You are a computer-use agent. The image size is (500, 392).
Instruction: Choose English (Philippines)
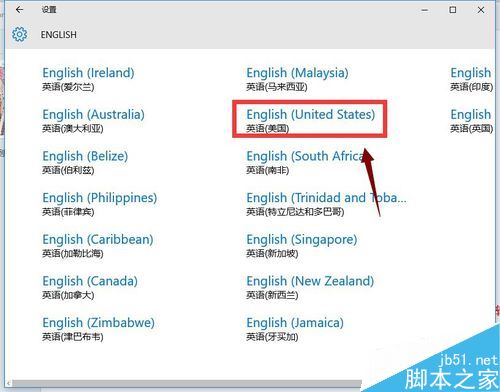click(100, 204)
